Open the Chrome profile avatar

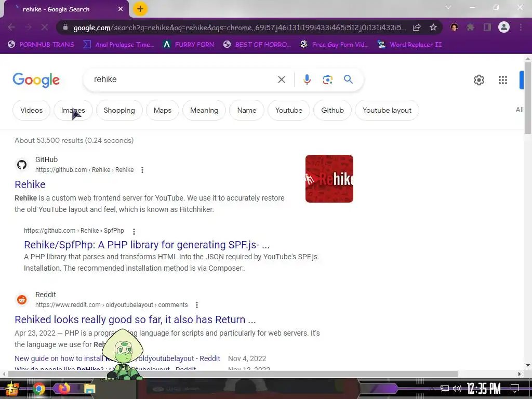coord(504,27)
